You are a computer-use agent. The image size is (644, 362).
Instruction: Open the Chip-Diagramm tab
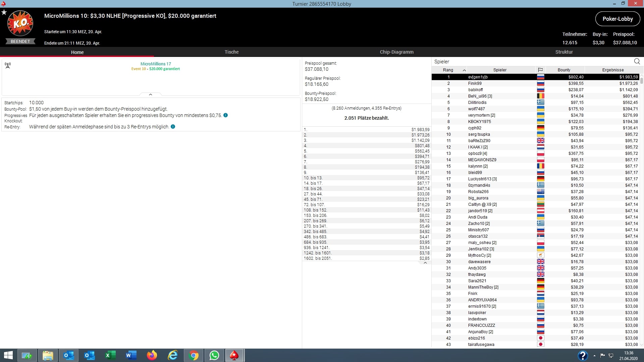pyautogui.click(x=396, y=52)
